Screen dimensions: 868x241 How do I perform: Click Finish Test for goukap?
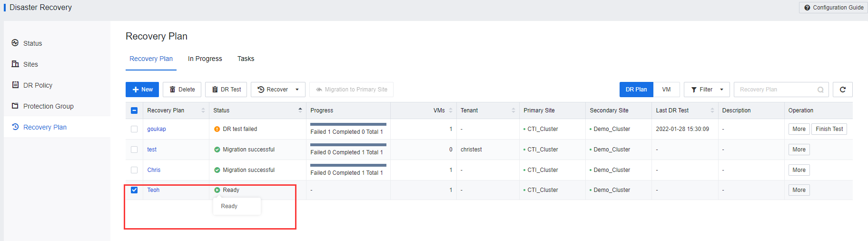(829, 129)
